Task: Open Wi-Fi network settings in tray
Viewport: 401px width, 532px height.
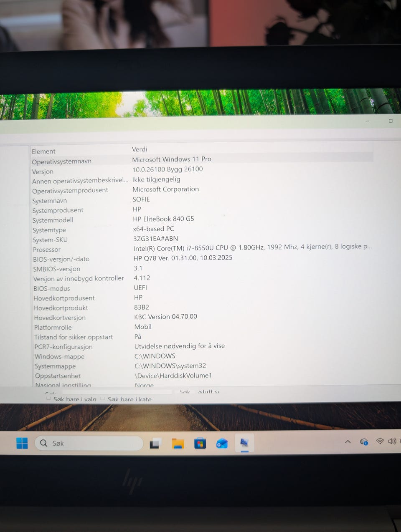Action: click(380, 441)
